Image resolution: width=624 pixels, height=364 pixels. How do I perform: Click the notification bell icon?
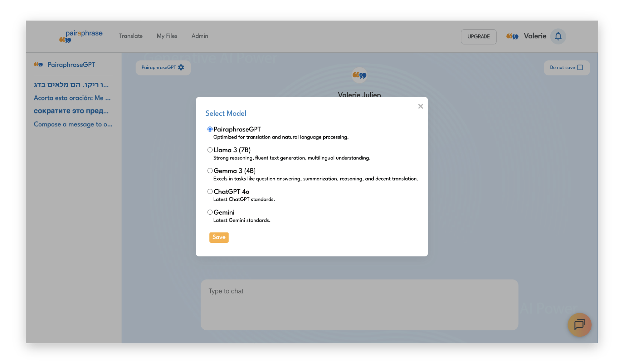coord(558,36)
